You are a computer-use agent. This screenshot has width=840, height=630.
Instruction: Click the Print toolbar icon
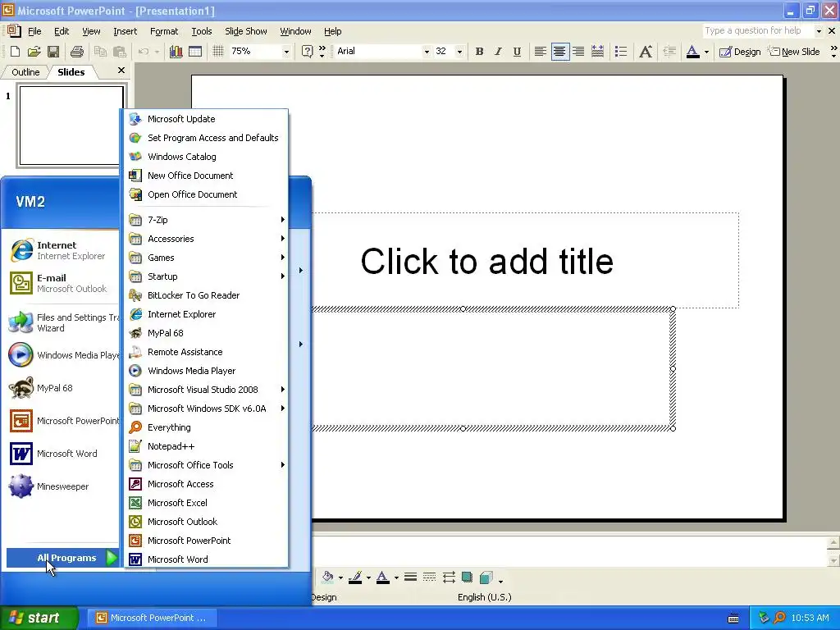(x=77, y=52)
